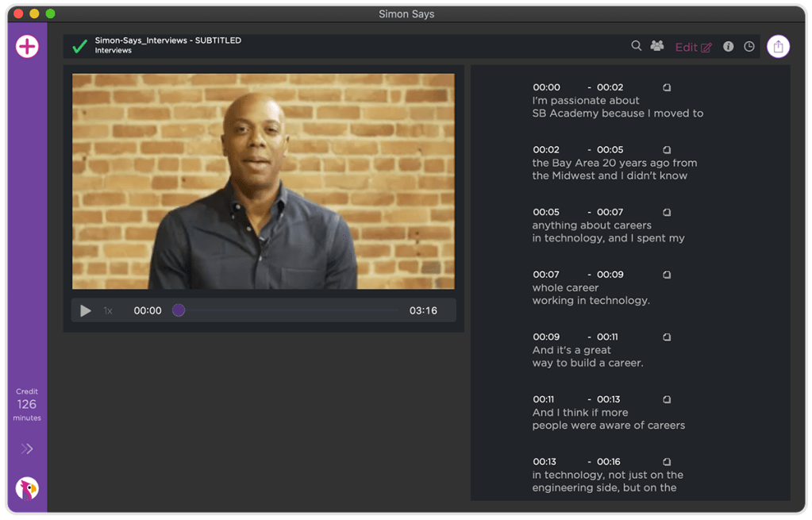The image size is (812, 520).
Task: Open the export dialog with the circular share icon
Action: 778,46
